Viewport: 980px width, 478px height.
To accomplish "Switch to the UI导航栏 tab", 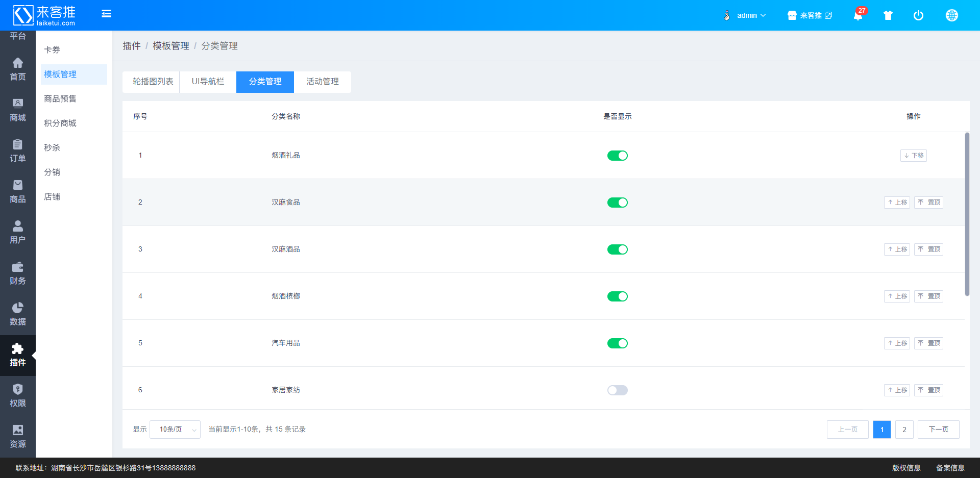I will (x=208, y=82).
